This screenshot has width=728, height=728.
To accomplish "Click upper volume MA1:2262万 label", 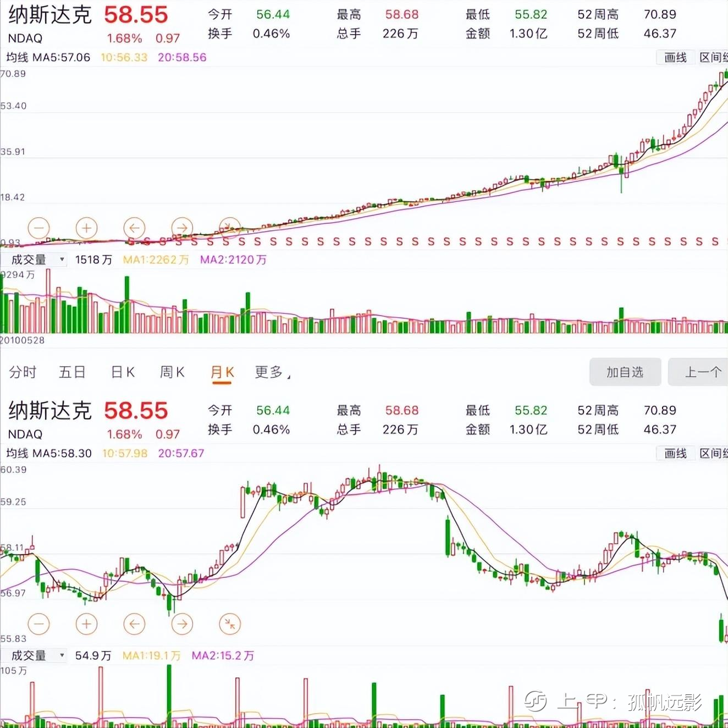I will [x=156, y=260].
